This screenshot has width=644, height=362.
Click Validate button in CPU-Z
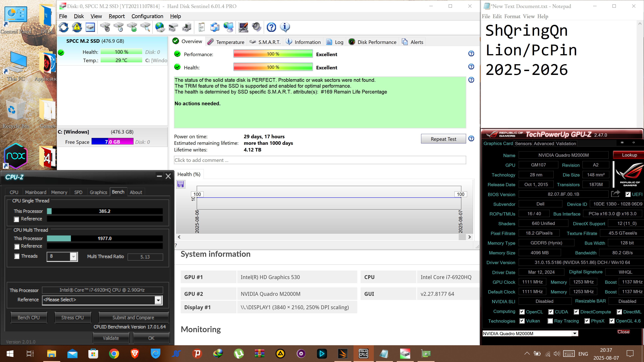[x=111, y=338]
